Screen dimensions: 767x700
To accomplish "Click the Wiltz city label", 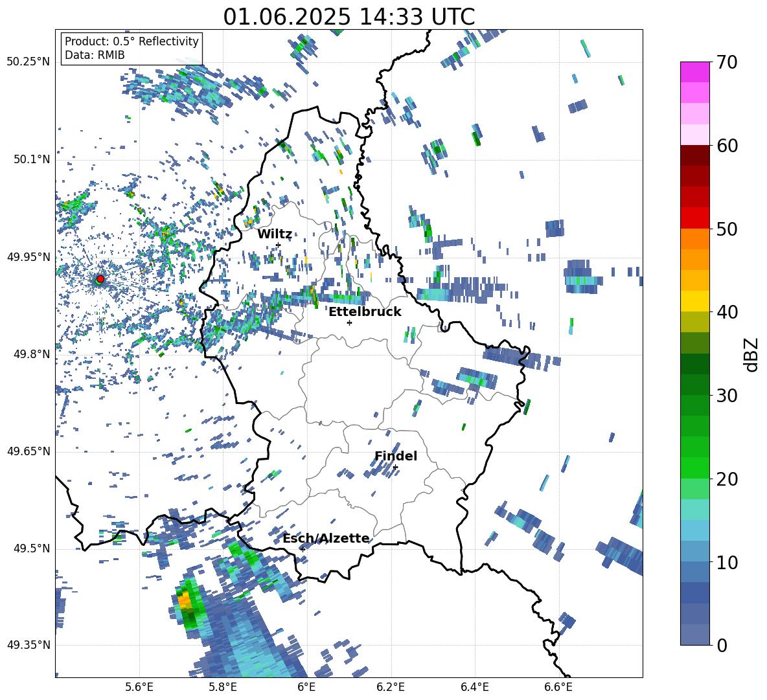I will 275,234.
